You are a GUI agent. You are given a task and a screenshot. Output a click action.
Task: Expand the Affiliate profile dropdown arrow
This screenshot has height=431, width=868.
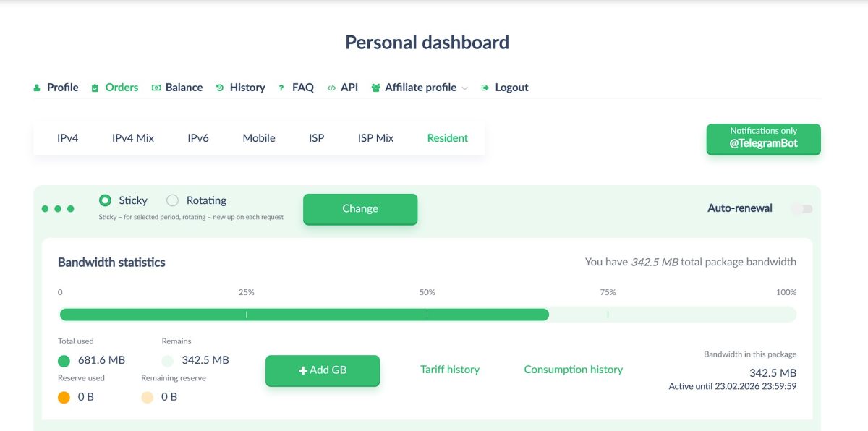[464, 88]
